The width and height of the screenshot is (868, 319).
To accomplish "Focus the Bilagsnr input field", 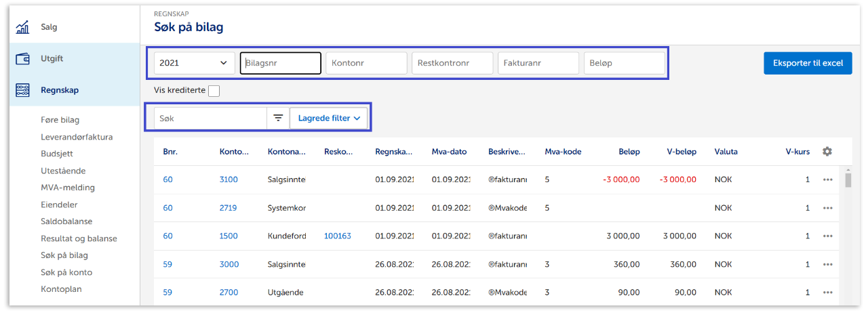I will pos(280,63).
